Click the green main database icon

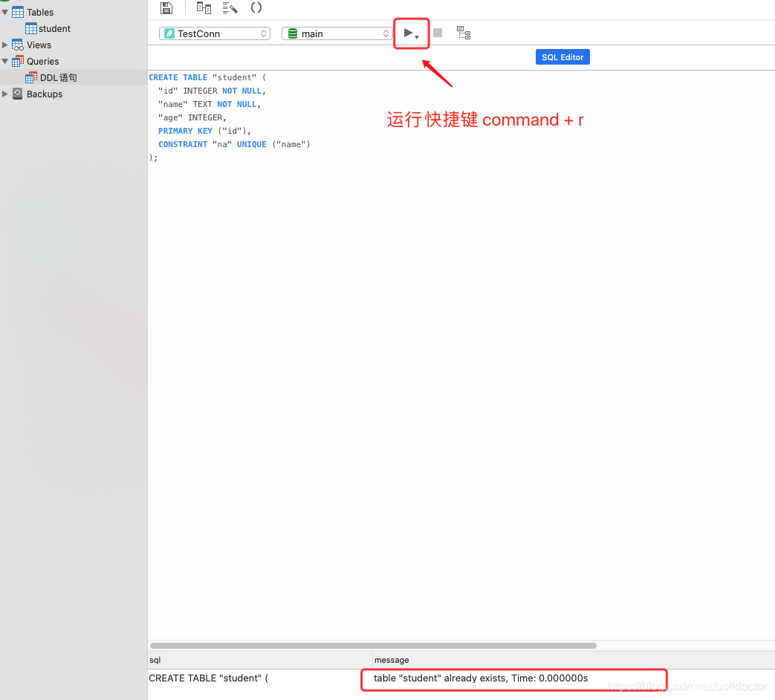[x=293, y=33]
